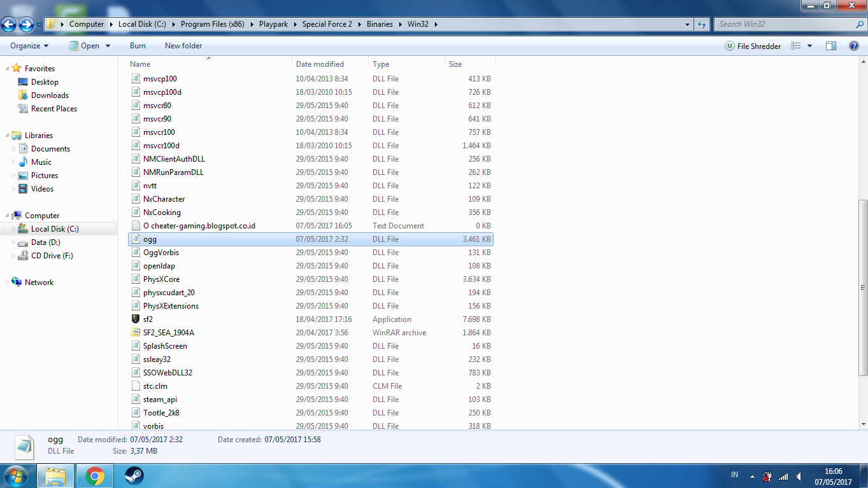Select Pictures library in navigation pane
The image size is (868, 488).
45,176
